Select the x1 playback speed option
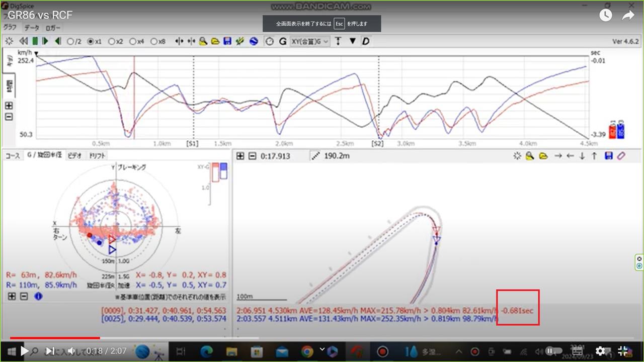The width and height of the screenshot is (644, 362). [95, 41]
